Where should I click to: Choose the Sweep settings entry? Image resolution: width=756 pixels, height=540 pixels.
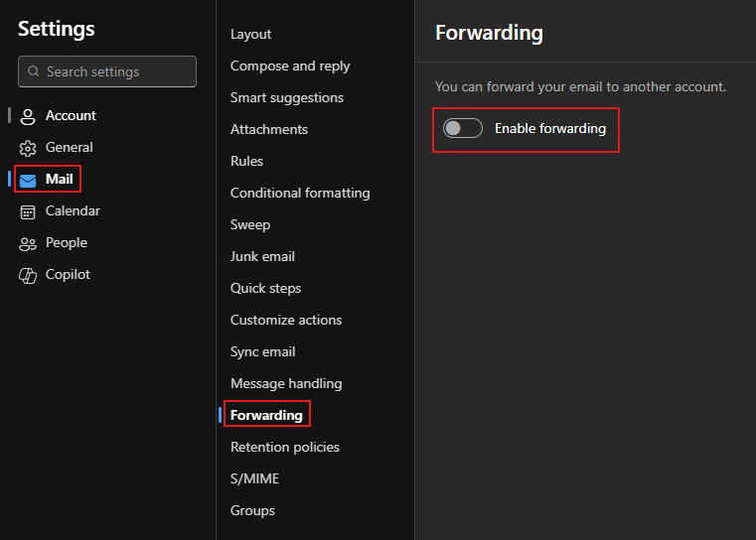[x=250, y=224]
